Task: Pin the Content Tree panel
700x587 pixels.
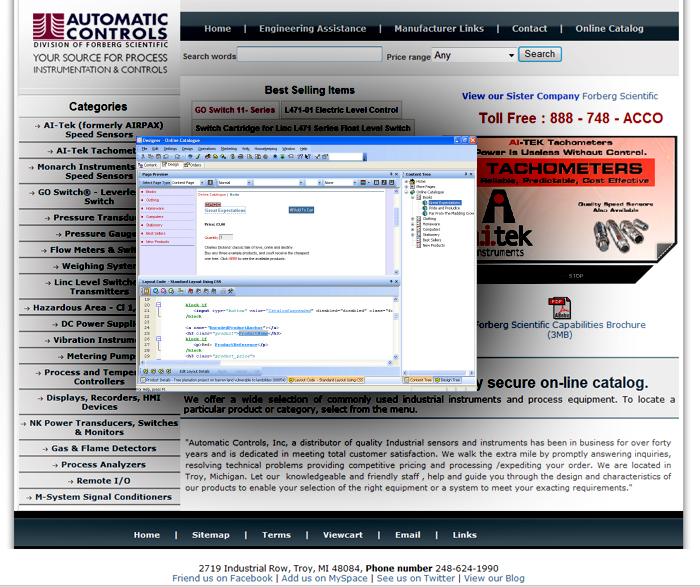Action: (466, 174)
